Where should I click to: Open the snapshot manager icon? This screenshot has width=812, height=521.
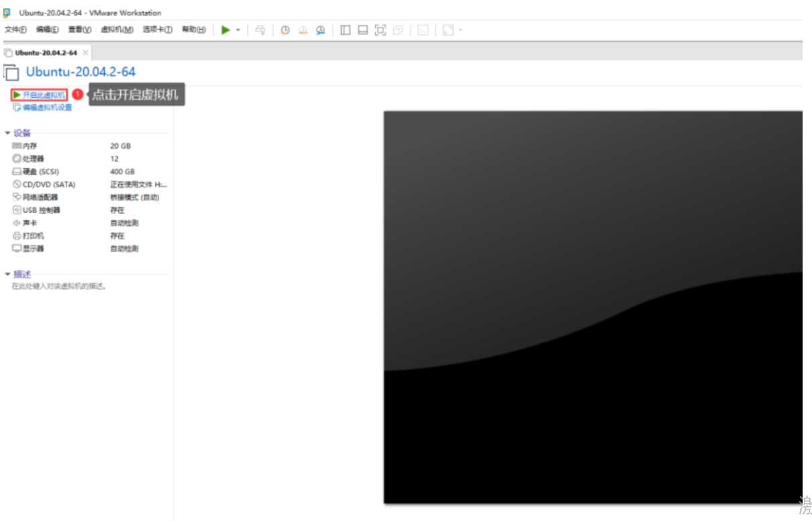[x=321, y=30]
